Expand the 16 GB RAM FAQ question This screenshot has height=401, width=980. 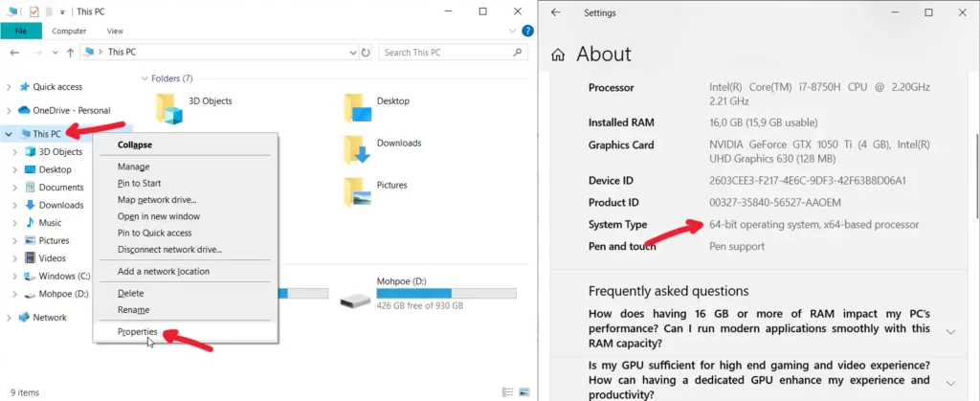[950, 332]
